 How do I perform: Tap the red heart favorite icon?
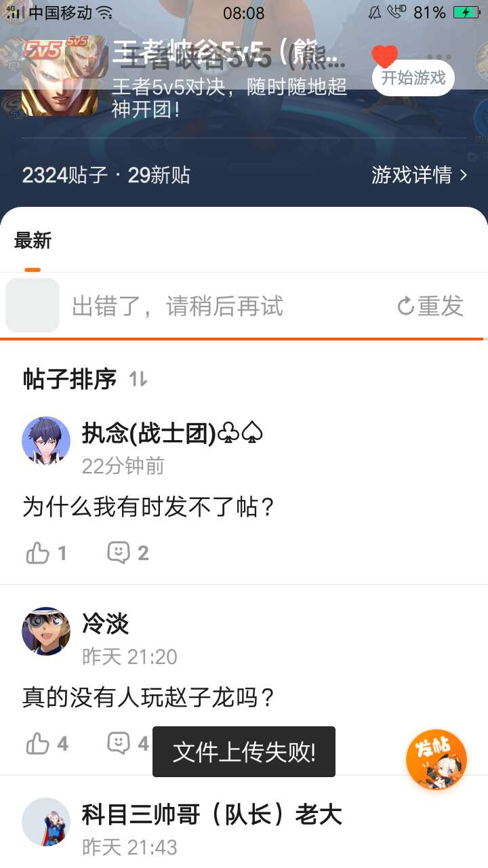pyautogui.click(x=385, y=56)
